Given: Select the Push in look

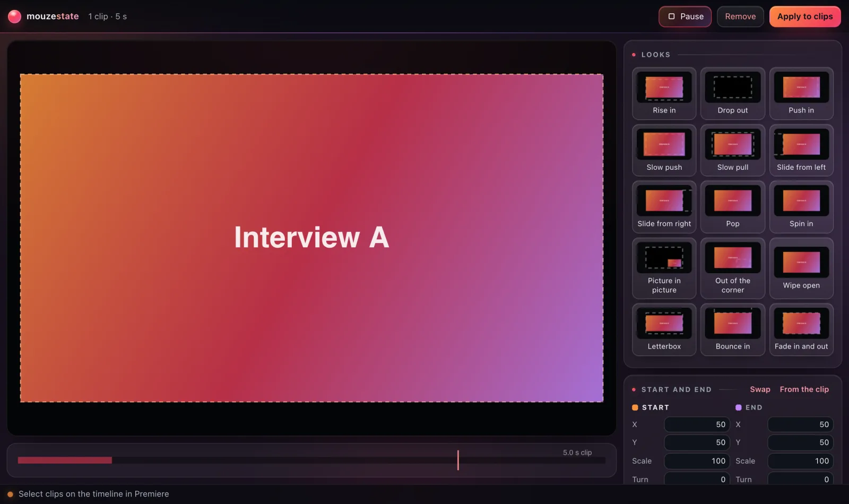Looking at the screenshot, I should (801, 93).
